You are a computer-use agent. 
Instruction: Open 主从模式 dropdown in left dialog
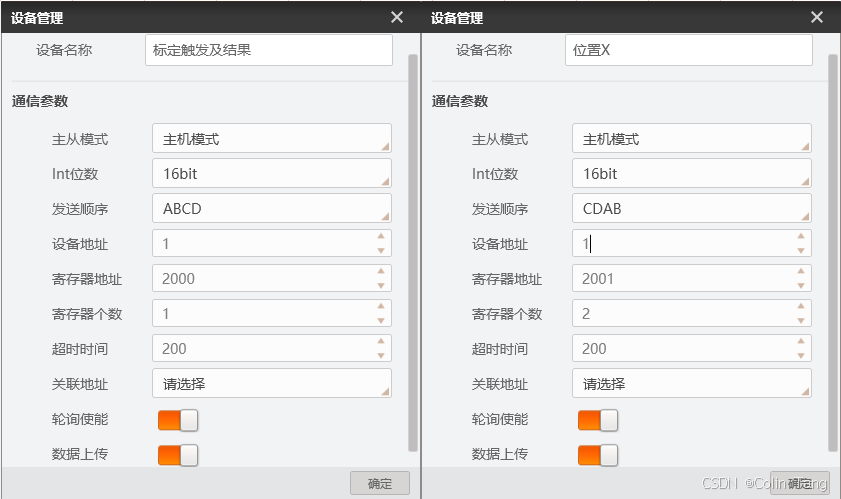click(x=272, y=138)
